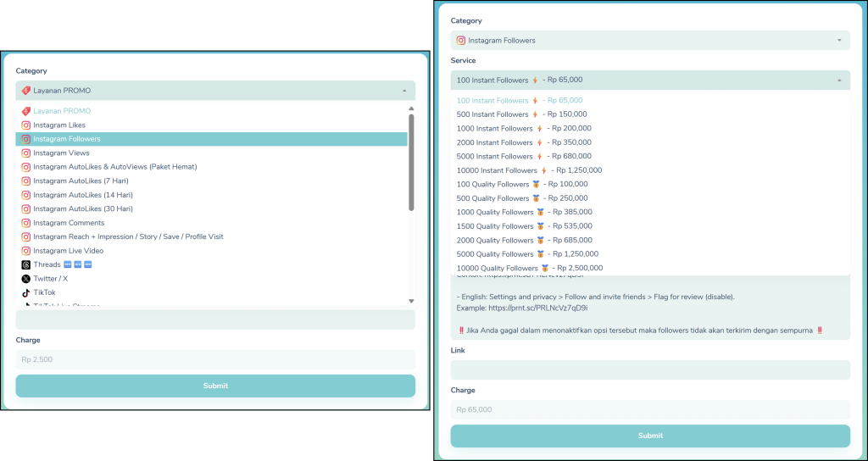Image resolution: width=868 pixels, height=461 pixels.
Task: Click the TikTok logo icon
Action: coord(25,292)
